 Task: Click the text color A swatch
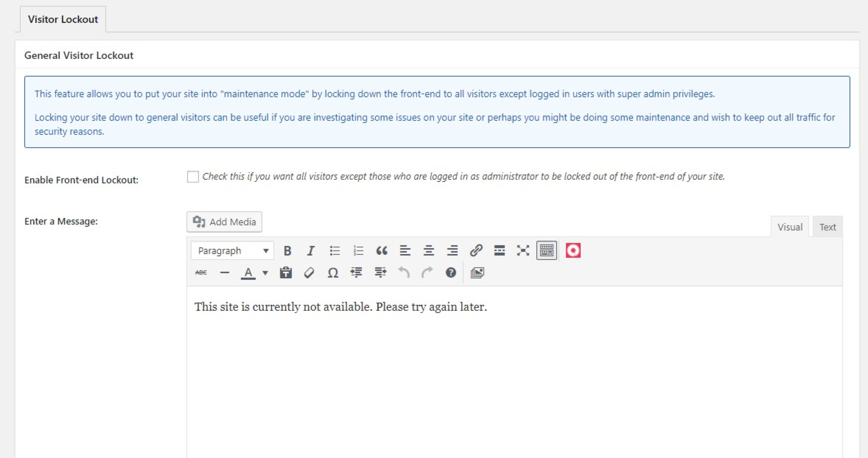click(x=248, y=273)
